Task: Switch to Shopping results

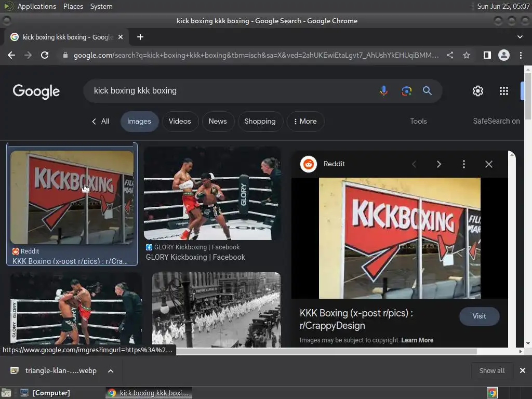Action: 260,121
